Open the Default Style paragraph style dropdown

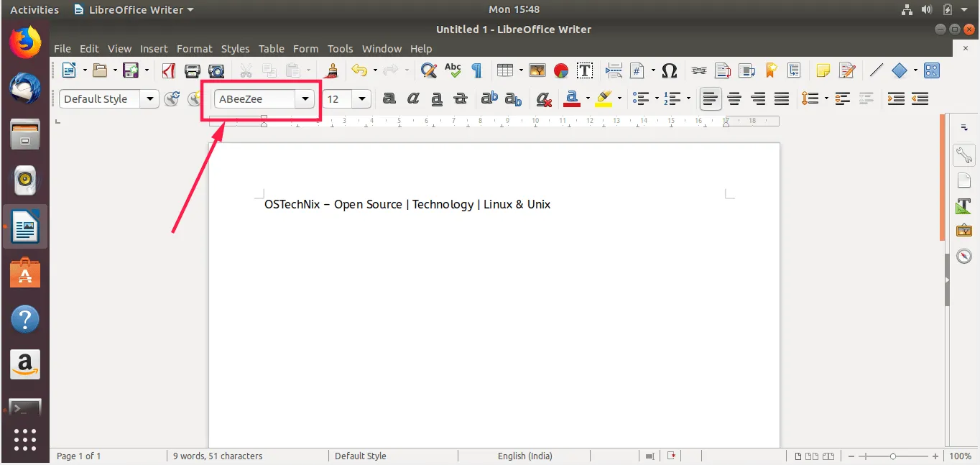[x=150, y=99]
